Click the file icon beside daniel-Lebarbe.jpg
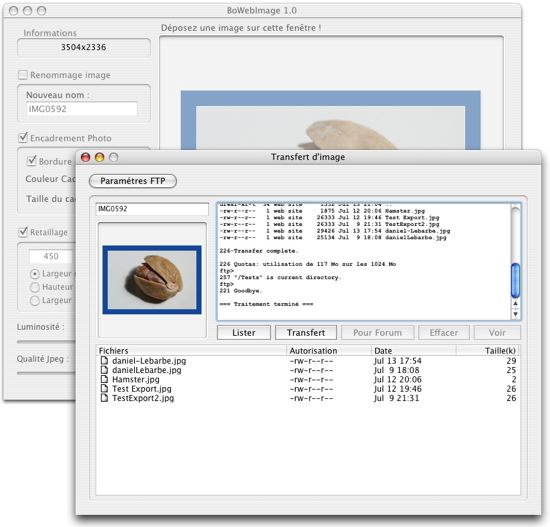This screenshot has height=527, width=550. [104, 360]
